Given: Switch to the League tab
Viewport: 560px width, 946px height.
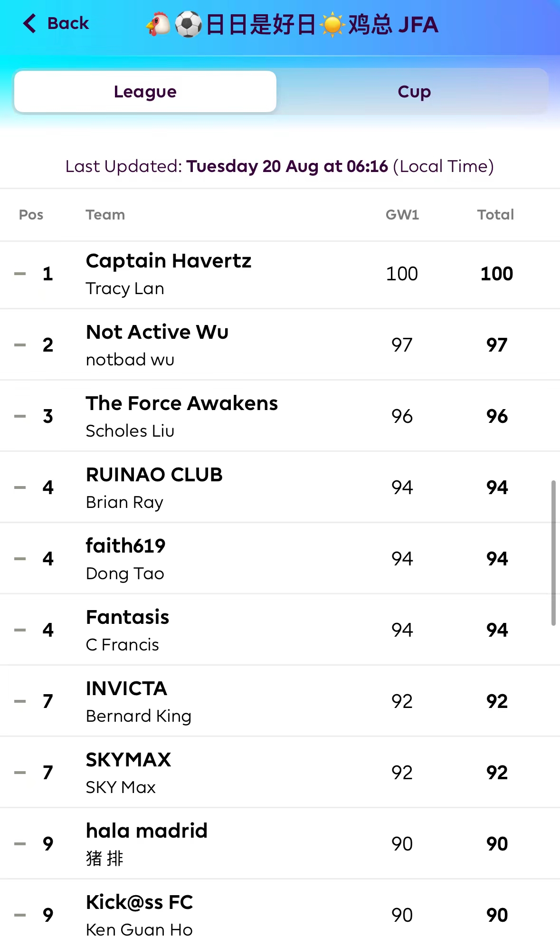Looking at the screenshot, I should pos(145,92).
